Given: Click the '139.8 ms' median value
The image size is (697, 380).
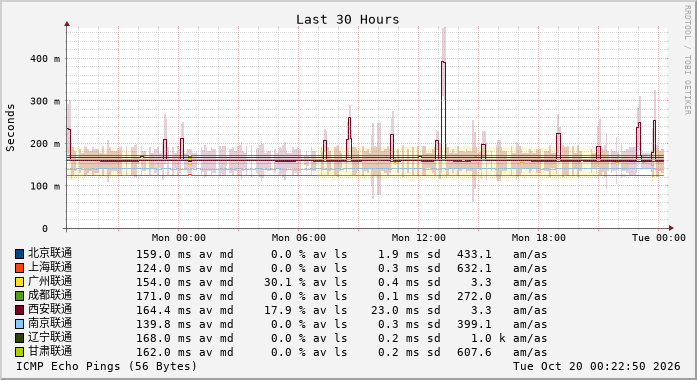Looking at the screenshot, I should click(164, 324).
